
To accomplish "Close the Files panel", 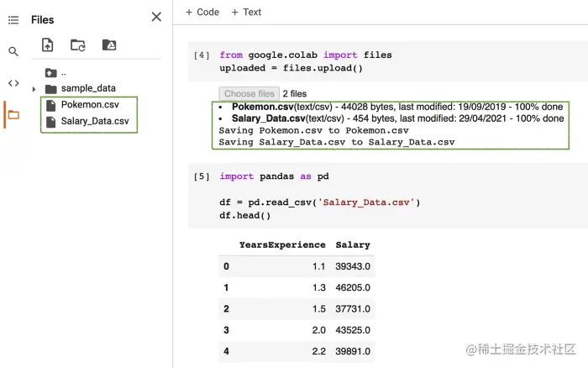I will 156,17.
